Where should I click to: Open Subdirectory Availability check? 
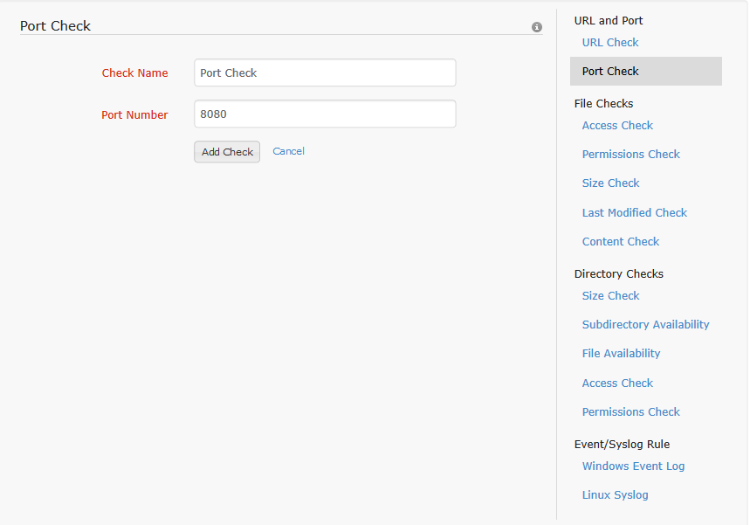click(645, 324)
